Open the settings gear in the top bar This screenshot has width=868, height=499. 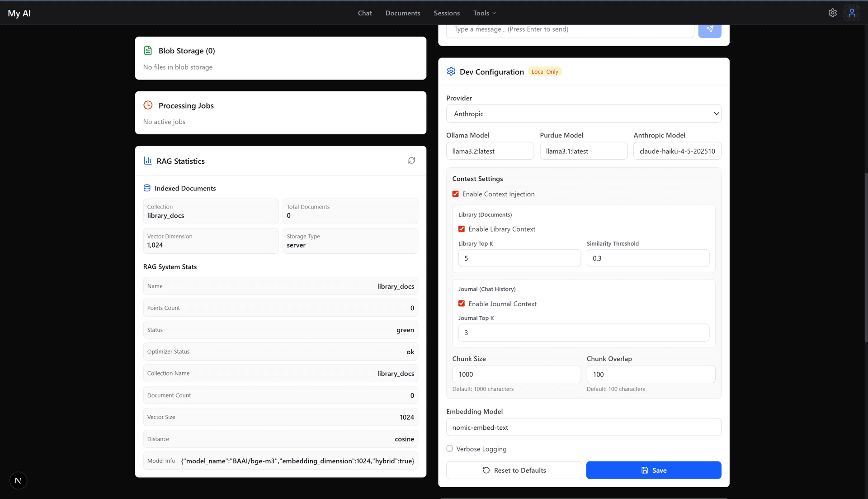[x=833, y=13]
